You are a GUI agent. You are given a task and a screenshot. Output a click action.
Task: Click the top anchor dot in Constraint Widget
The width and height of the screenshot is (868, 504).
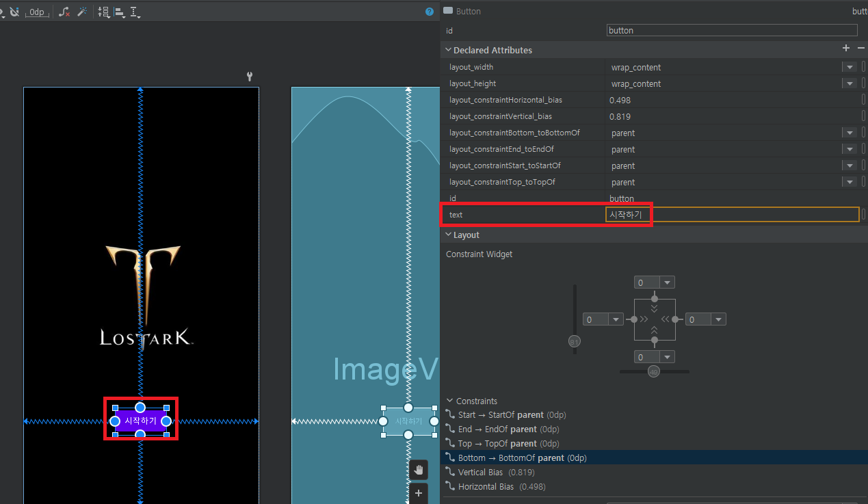pyautogui.click(x=655, y=298)
